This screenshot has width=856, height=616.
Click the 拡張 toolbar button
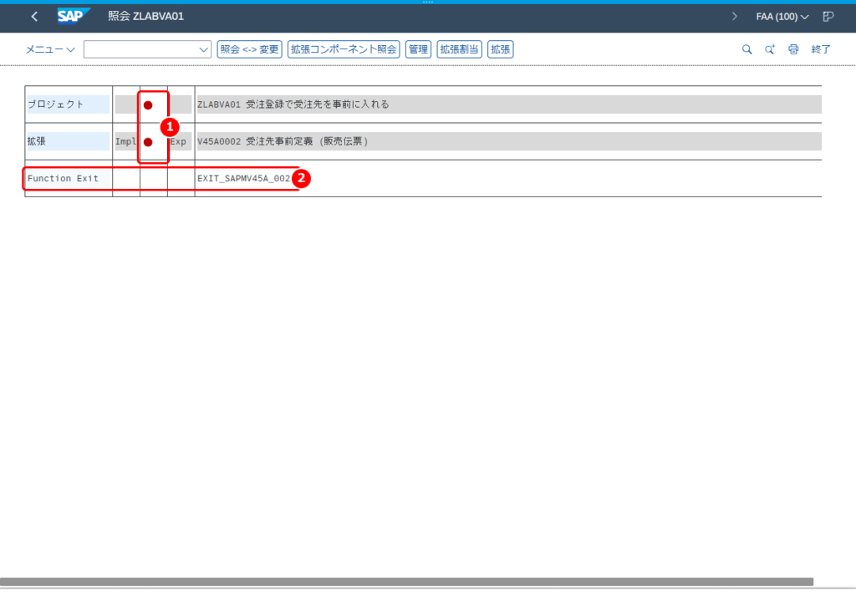(x=500, y=49)
